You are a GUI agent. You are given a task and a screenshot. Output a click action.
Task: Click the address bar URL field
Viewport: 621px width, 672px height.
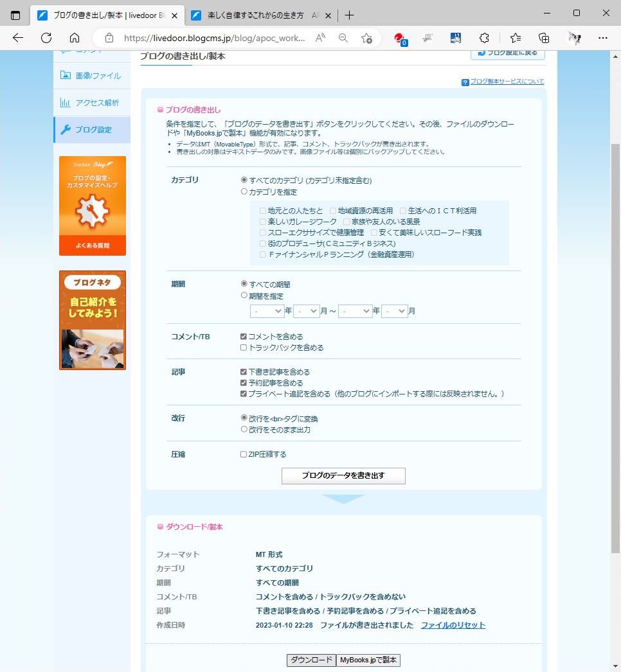[215, 38]
